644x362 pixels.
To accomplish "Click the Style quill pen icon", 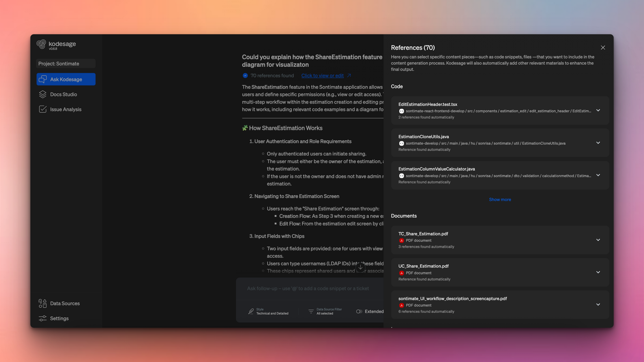I will (x=251, y=311).
